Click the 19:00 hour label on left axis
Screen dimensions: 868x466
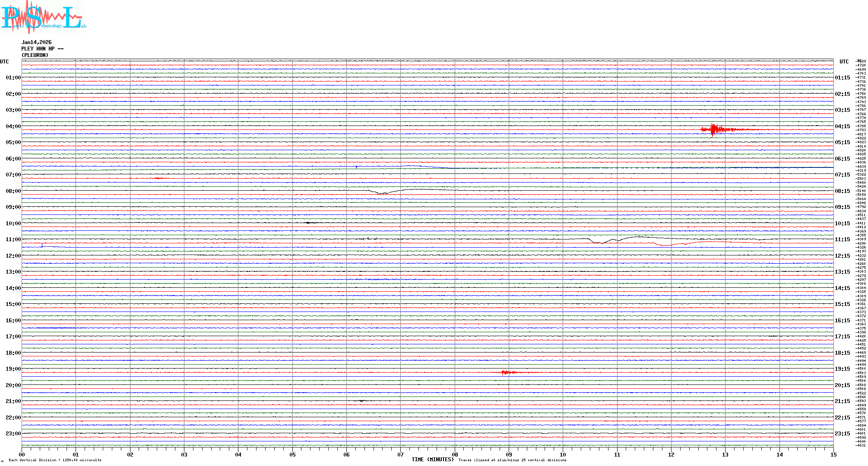[13, 369]
